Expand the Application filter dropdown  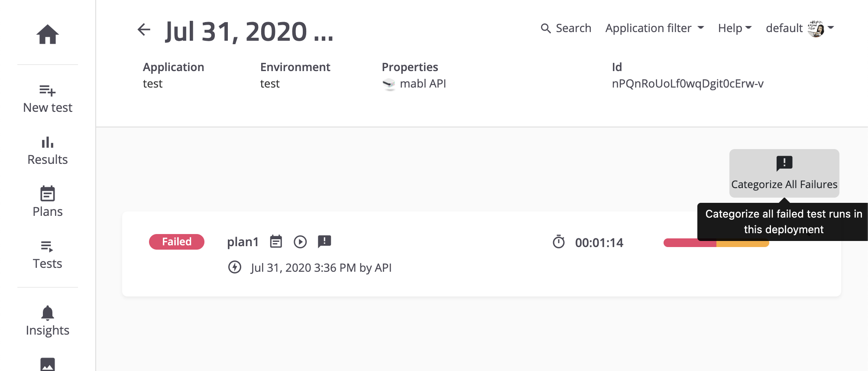click(x=654, y=28)
